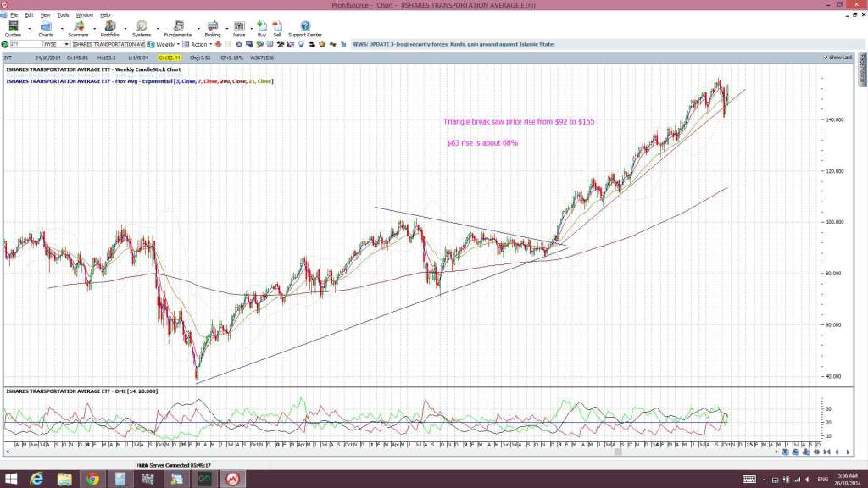The height and width of the screenshot is (488, 868).
Task: Open the News toolbar icon
Action: tap(239, 29)
